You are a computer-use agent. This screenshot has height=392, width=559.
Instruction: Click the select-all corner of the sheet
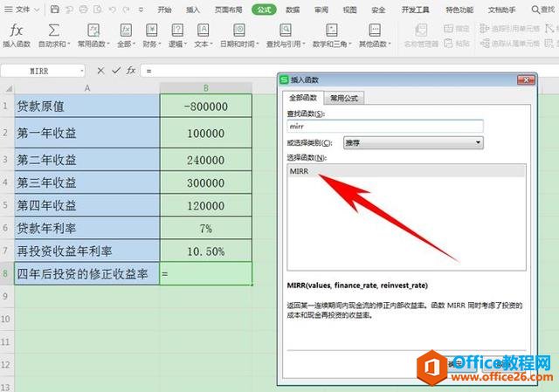pos(7,87)
